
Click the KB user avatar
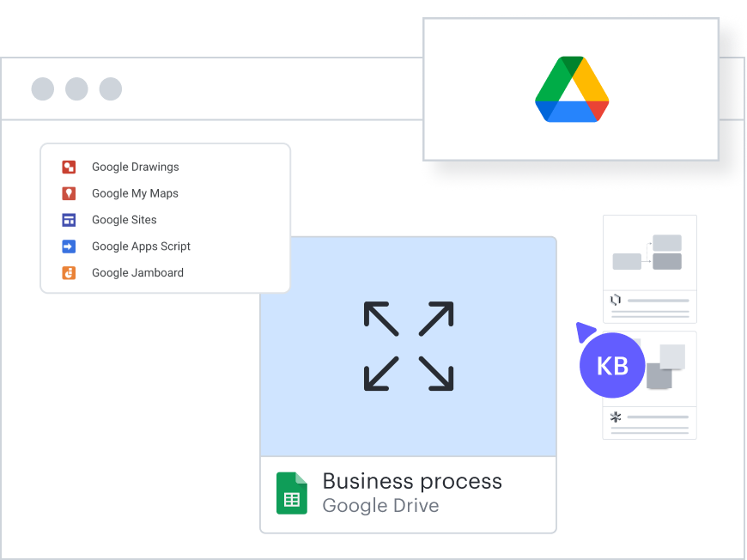612,365
